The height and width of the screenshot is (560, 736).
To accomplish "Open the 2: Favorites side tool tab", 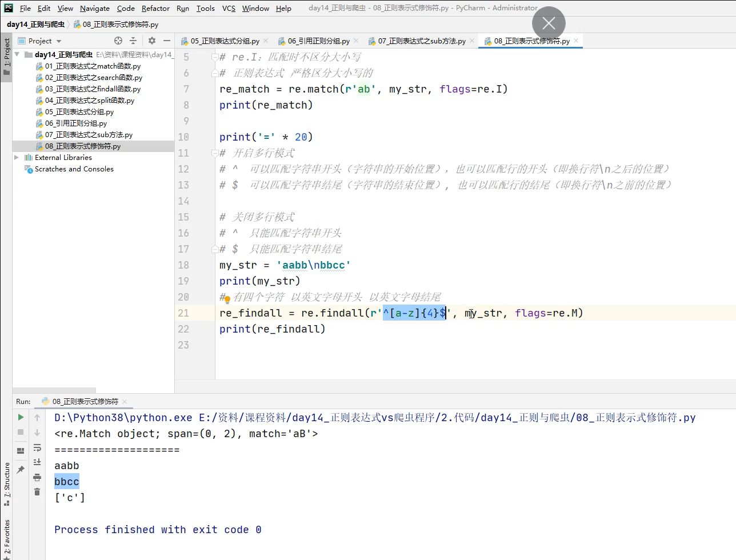I will (6, 539).
